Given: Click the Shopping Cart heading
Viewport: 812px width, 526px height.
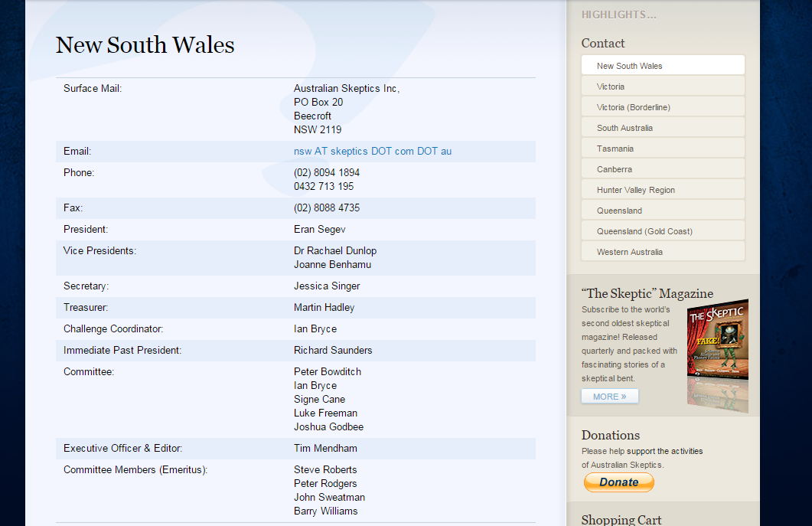Looking at the screenshot, I should click(x=621, y=519).
